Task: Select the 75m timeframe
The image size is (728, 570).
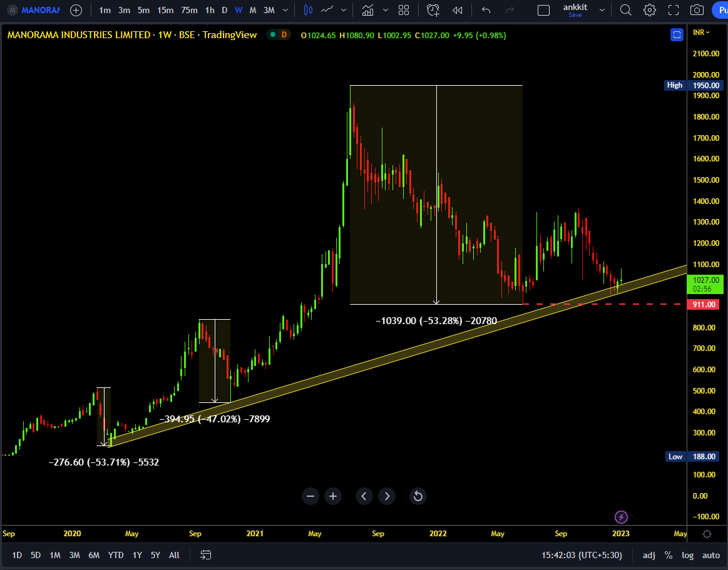Action: tap(189, 10)
